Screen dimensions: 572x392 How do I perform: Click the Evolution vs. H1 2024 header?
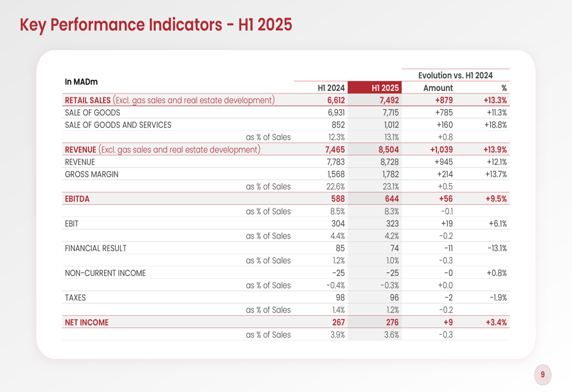(x=455, y=75)
